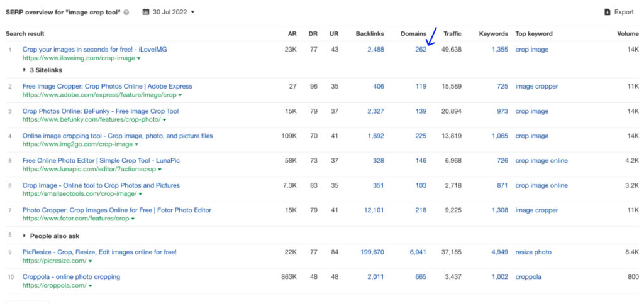Screen dimensions: 644x304
Task: Click backlinks count 199,670 for PicResize
Action: click(372, 252)
